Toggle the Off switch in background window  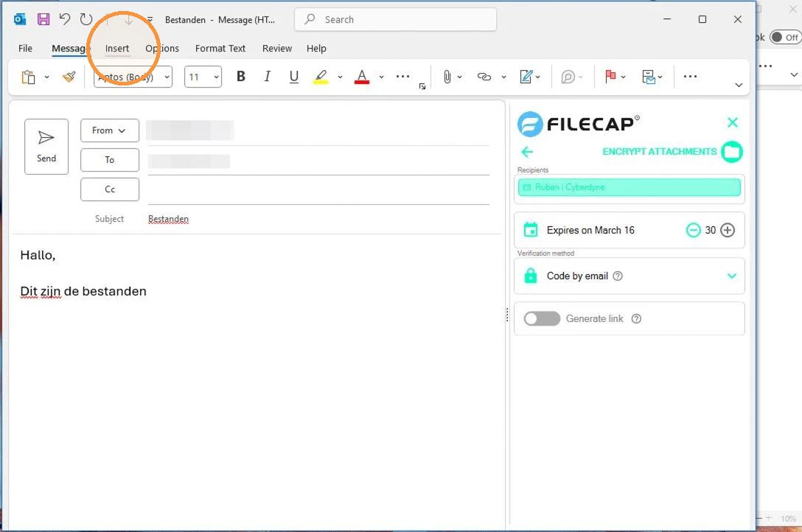(x=785, y=38)
